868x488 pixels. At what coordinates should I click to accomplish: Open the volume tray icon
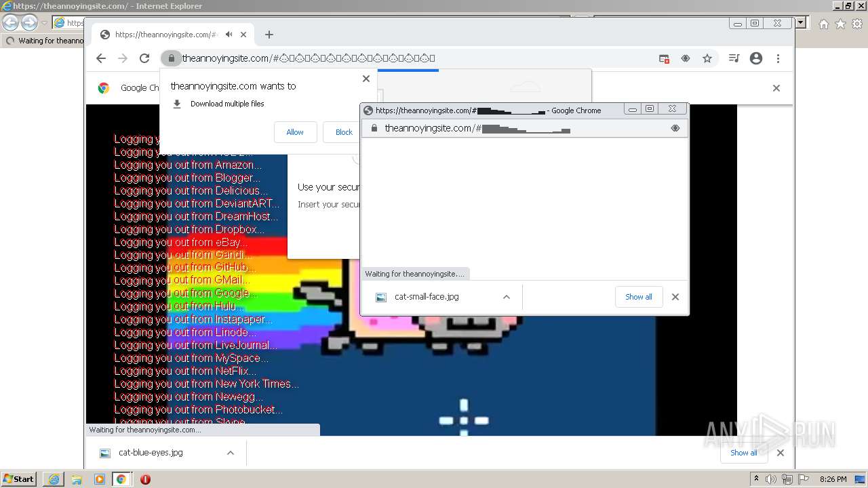[x=771, y=479]
